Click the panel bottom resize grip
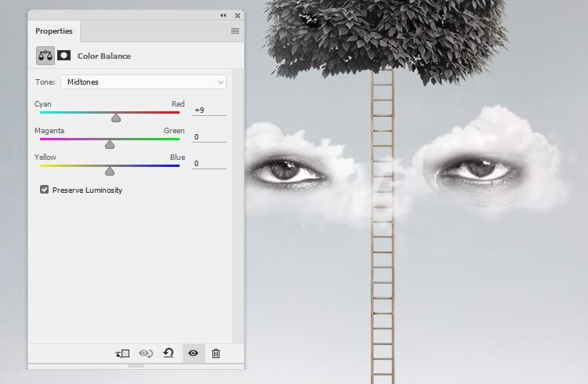This screenshot has height=384, width=588. pyautogui.click(x=136, y=366)
